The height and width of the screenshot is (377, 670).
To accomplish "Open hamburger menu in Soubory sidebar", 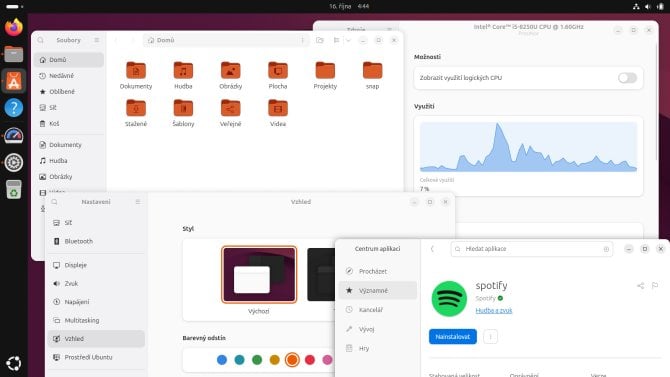I will tap(97, 40).
